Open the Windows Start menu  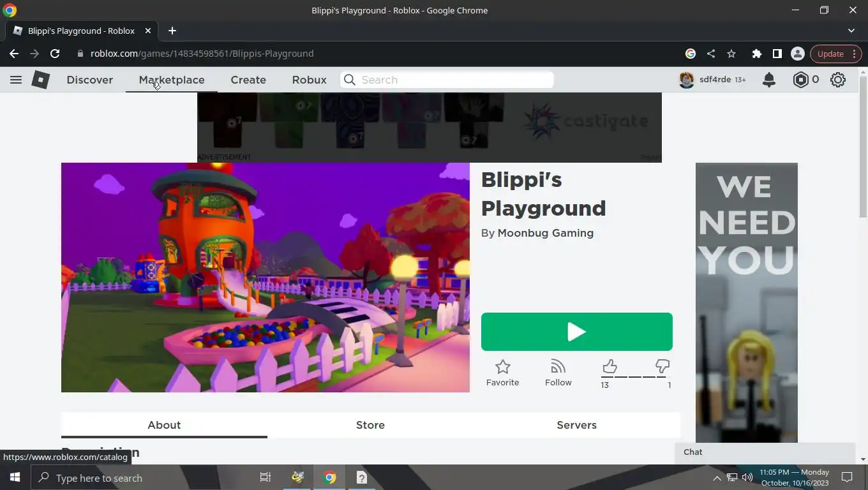15,477
